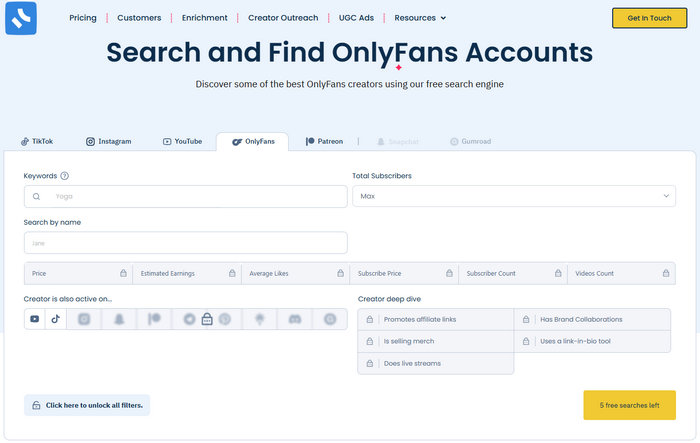Click lock icon beside Uses a link-in-bio tool
This screenshot has width=700, height=443.
526,342
